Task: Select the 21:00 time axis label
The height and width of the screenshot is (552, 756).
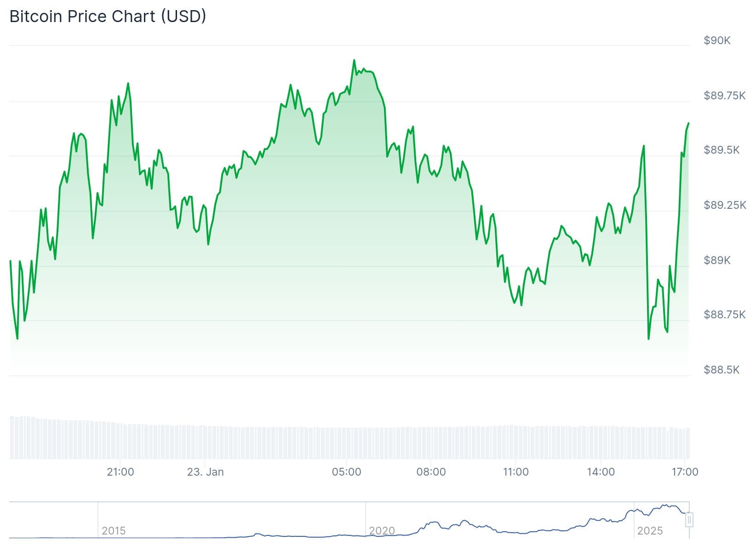Action: tap(120, 472)
